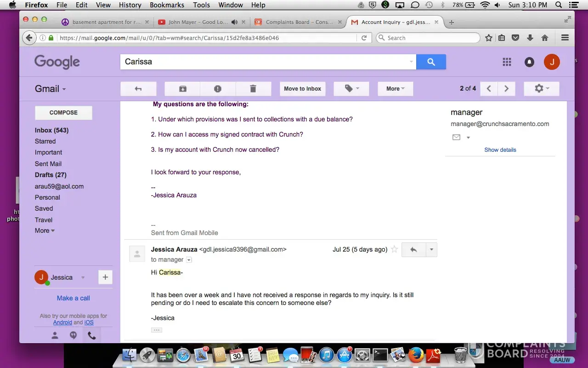Click the blue search magnifier button
This screenshot has height=368, width=588.
pyautogui.click(x=431, y=62)
